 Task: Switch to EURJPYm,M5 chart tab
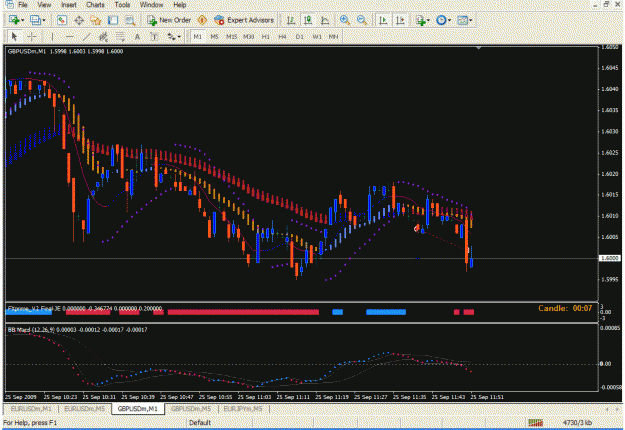[x=243, y=409]
